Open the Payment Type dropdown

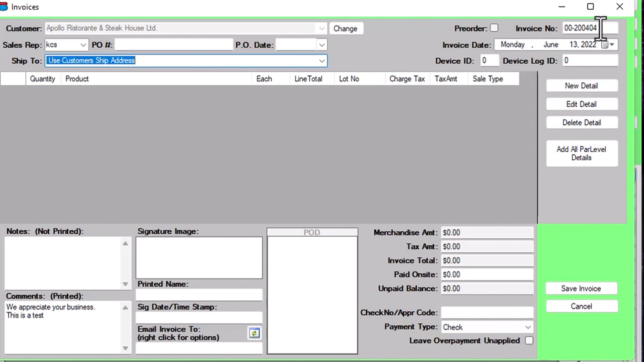[x=528, y=327]
